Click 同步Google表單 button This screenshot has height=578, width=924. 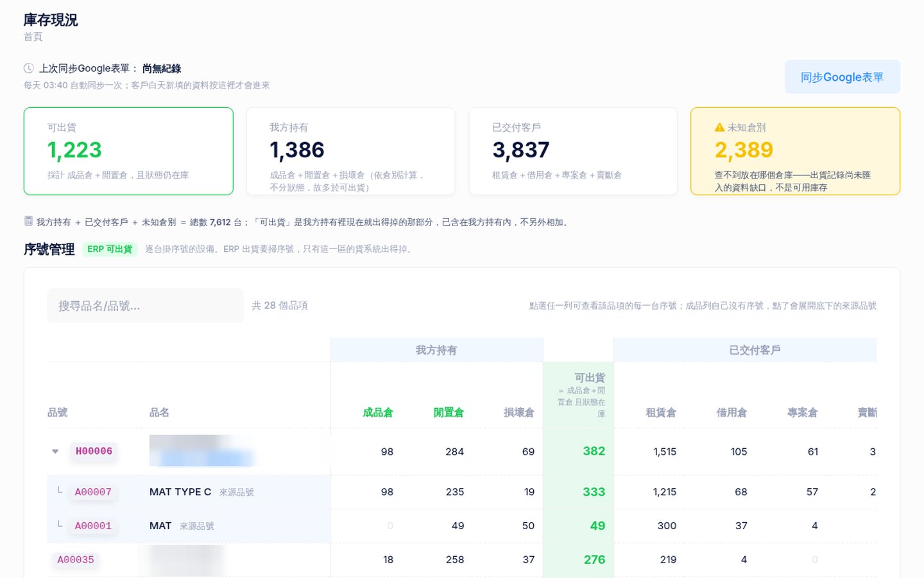842,77
